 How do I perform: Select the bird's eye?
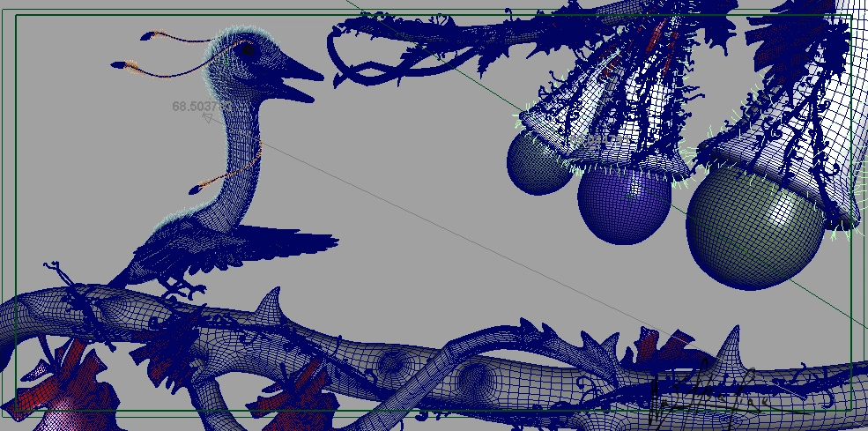point(249,51)
